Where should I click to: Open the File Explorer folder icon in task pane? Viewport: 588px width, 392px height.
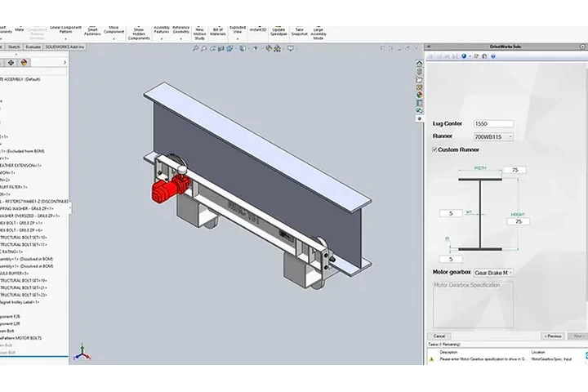419,80
